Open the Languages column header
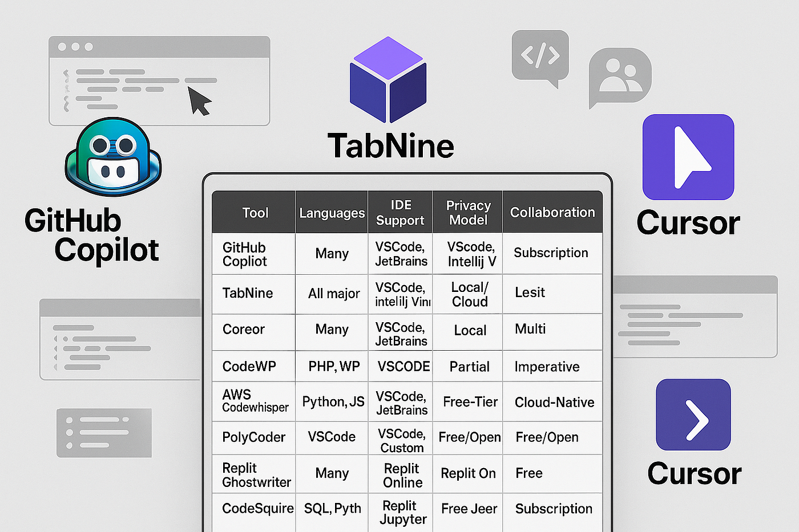The height and width of the screenshot is (532, 799). (x=332, y=212)
